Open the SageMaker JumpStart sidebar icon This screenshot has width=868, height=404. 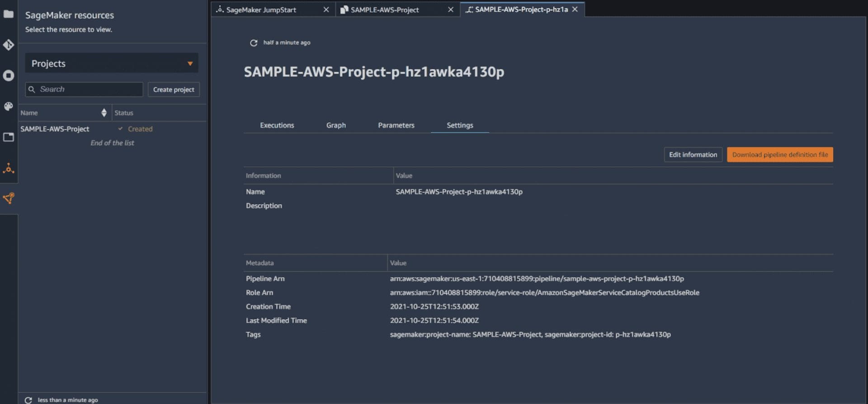click(x=8, y=169)
